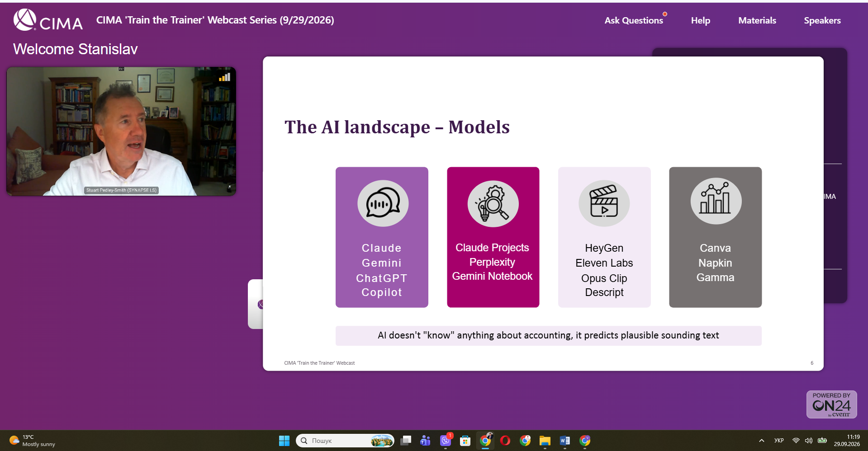
Task: Expand the hidden system tray icons
Action: coord(762,441)
